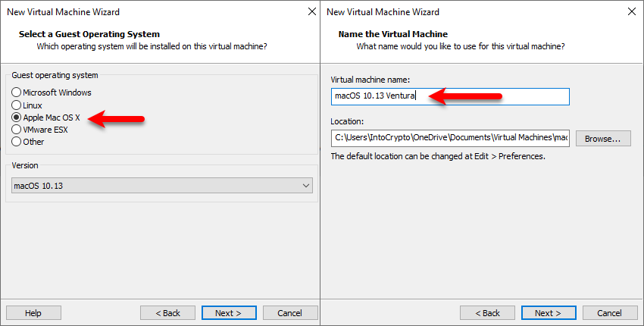Click the Virtual machine name field

click(450, 96)
